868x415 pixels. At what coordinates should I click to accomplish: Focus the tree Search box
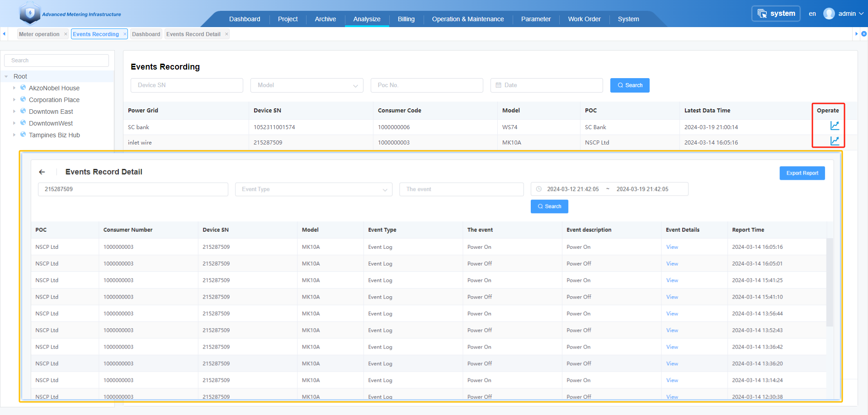click(x=57, y=61)
